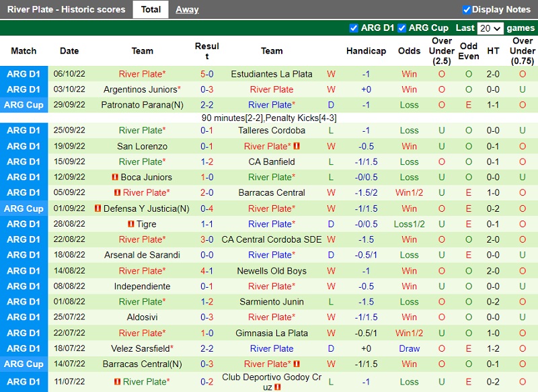Open Argentinos Juniors team link
Screen dimensions: 538x392
pyautogui.click(x=141, y=89)
